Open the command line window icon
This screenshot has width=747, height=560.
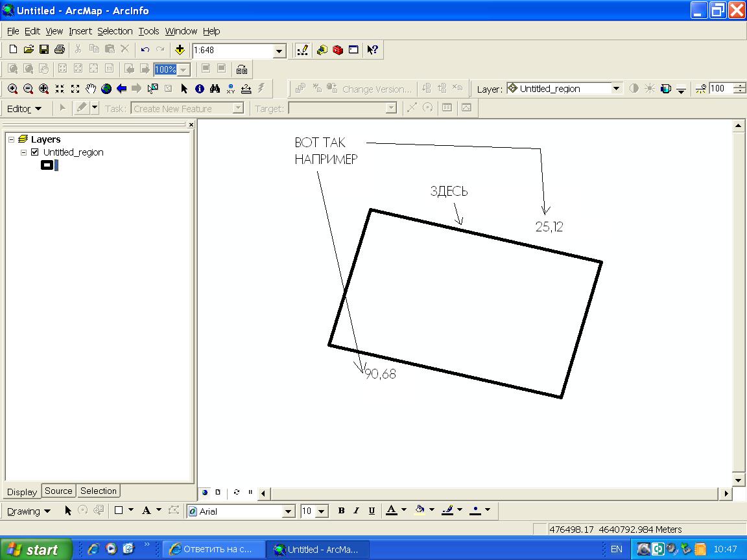pos(353,49)
